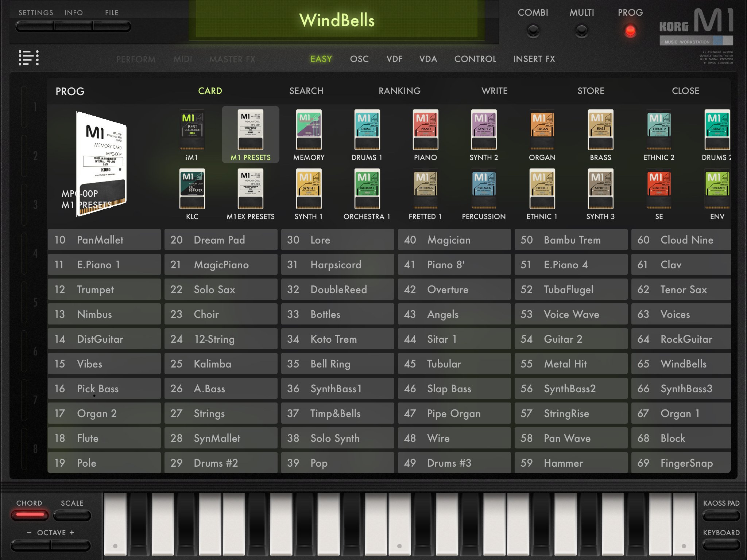
Task: Select the PERCUSSION card
Action: 484,194
